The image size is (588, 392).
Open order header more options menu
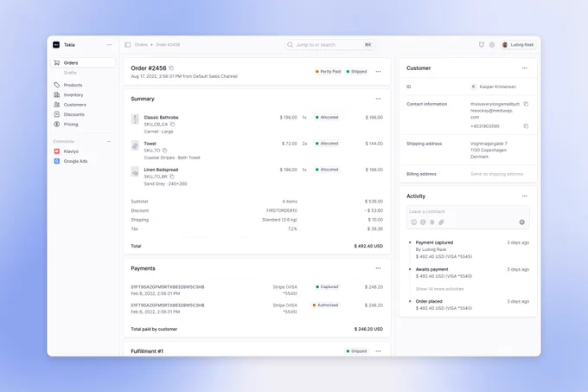pyautogui.click(x=378, y=71)
